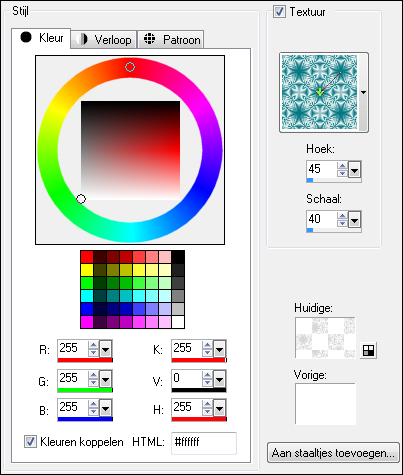The image size is (403, 475).
Task: Click the teal texture preview thumbnail
Action: tap(319, 92)
